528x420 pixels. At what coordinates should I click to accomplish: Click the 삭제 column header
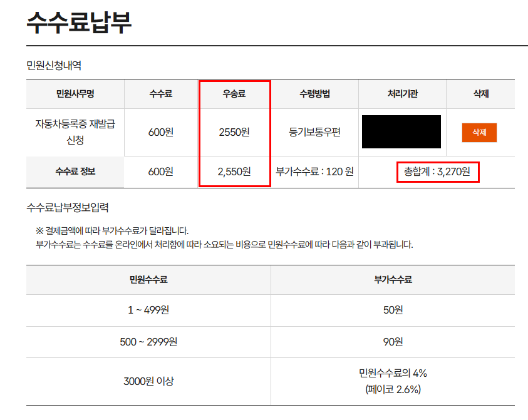(x=479, y=93)
